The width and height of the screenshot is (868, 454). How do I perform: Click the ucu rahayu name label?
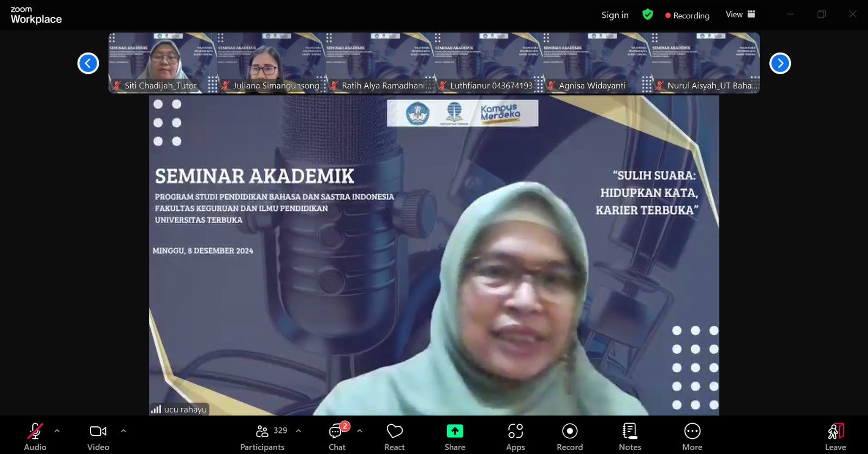185,410
